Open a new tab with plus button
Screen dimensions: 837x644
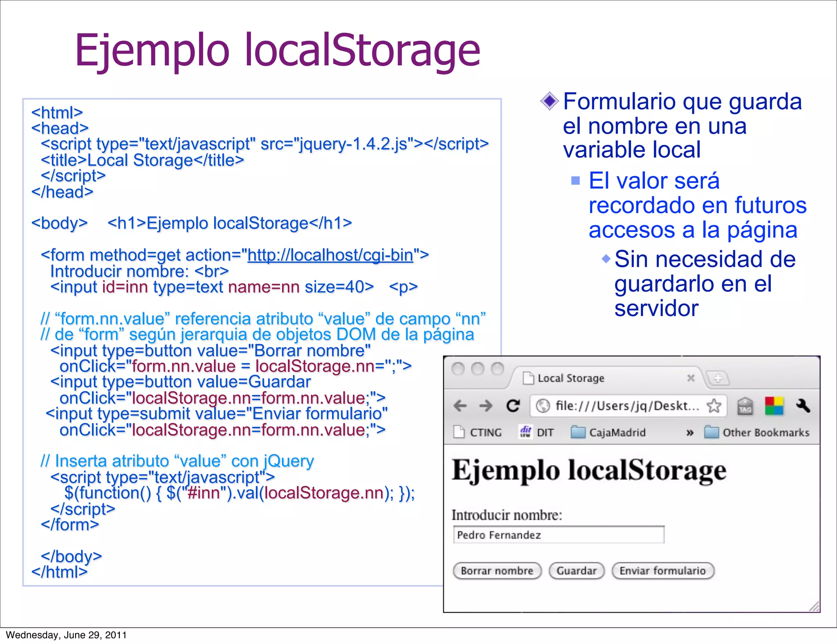click(718, 378)
